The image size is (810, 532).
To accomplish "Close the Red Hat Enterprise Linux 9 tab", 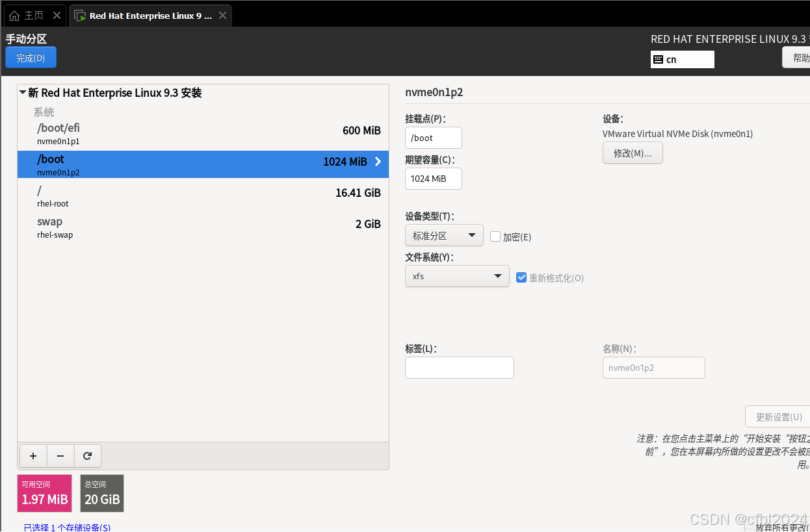I will point(222,16).
